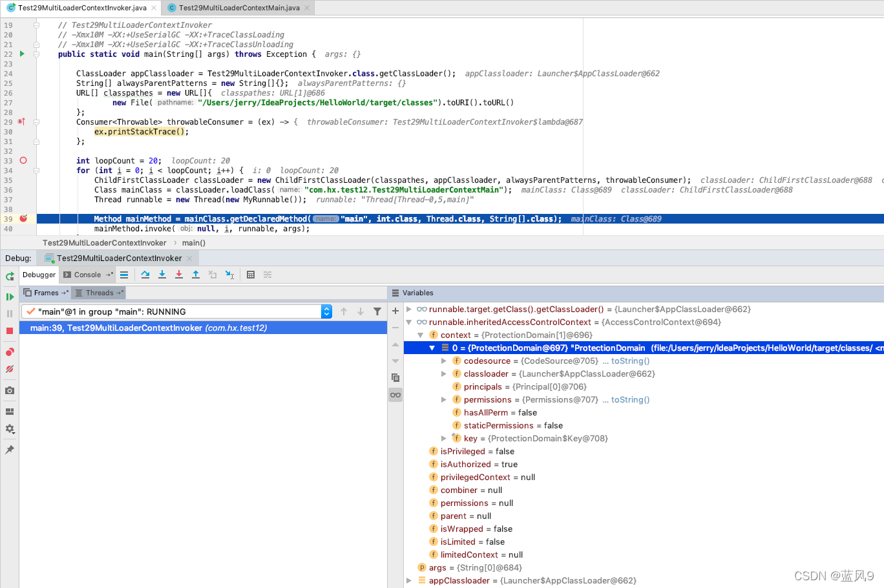Click the Force Step Into icon
Screen dimensions: 884x588
point(179,275)
